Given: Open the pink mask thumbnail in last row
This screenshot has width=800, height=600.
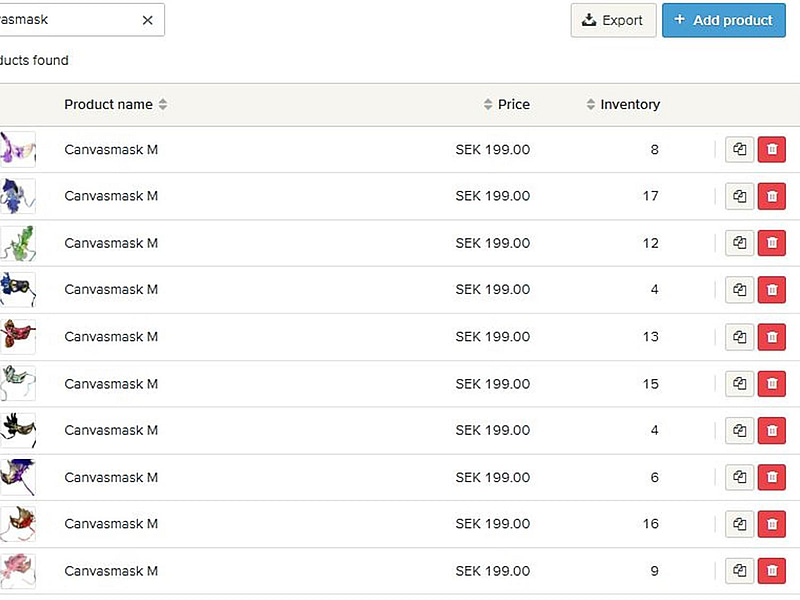Looking at the screenshot, I should (x=18, y=571).
